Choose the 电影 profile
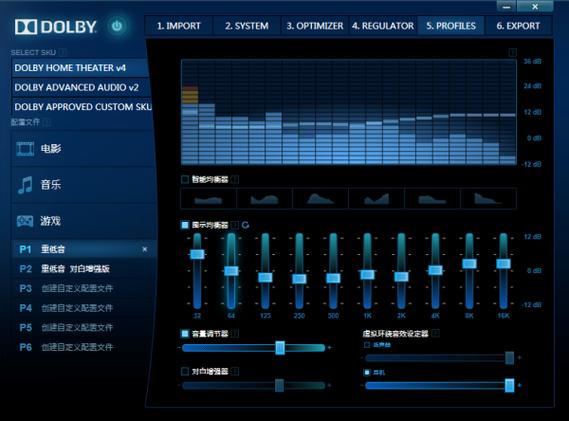This screenshot has width=569, height=421. pyautogui.click(x=83, y=149)
